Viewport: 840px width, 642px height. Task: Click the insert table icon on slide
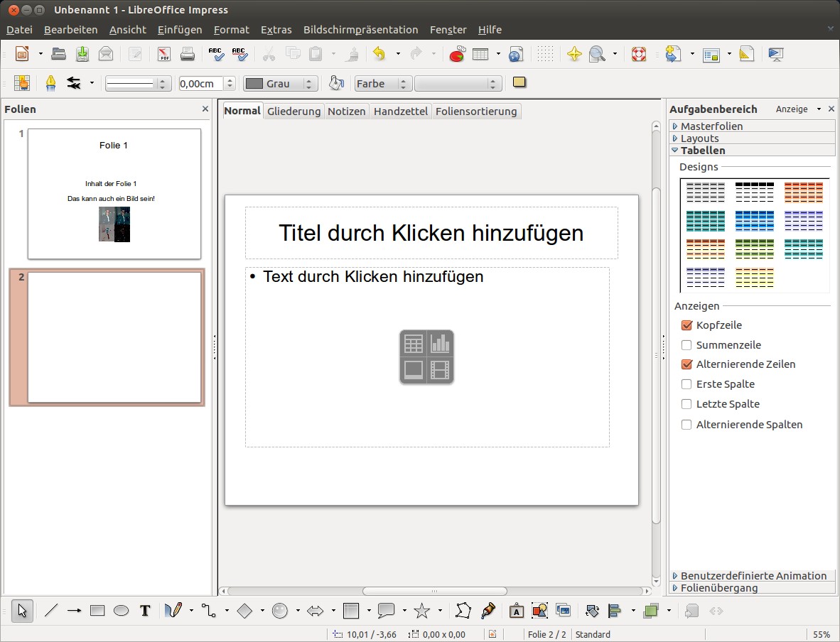(414, 344)
